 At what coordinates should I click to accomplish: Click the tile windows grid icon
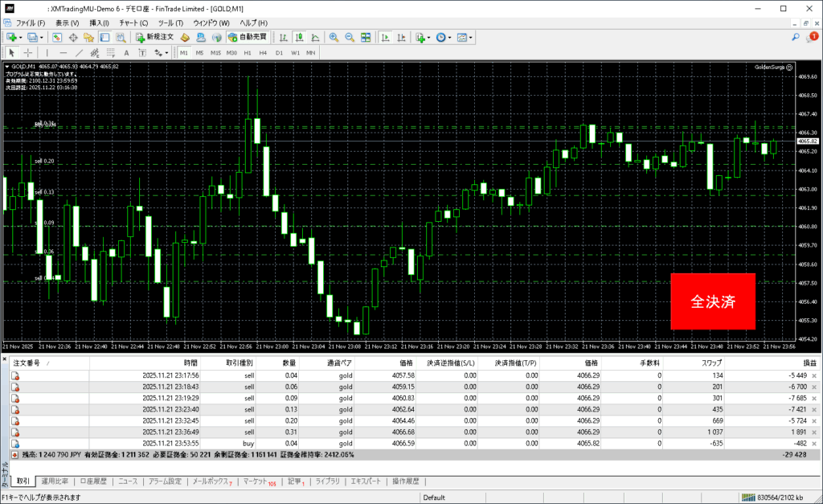[x=366, y=37]
